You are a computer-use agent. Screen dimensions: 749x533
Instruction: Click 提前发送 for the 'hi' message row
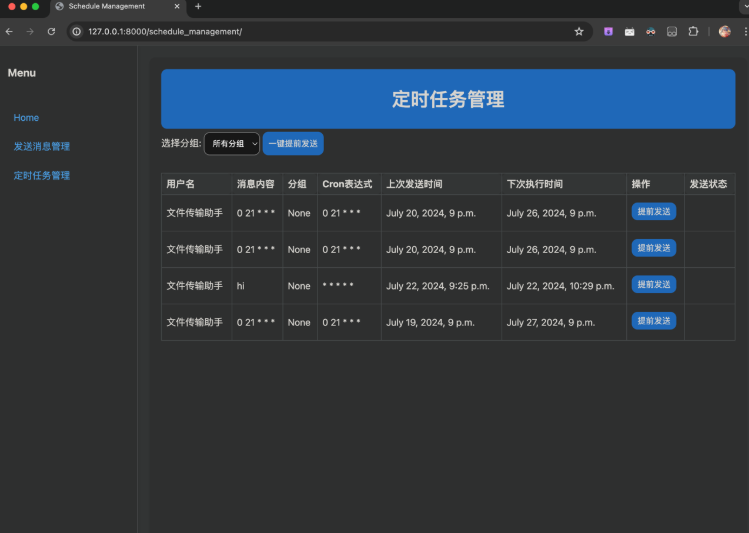653,285
